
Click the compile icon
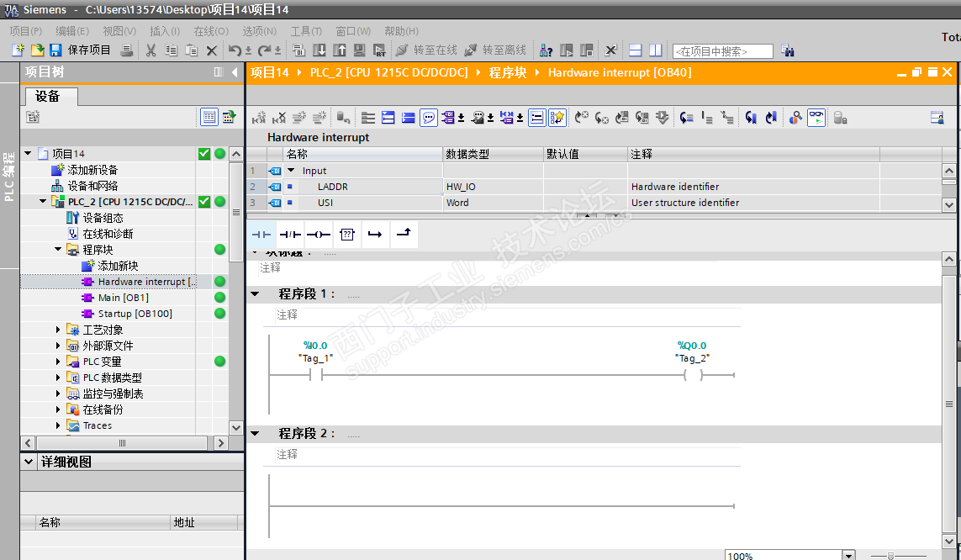[x=299, y=50]
